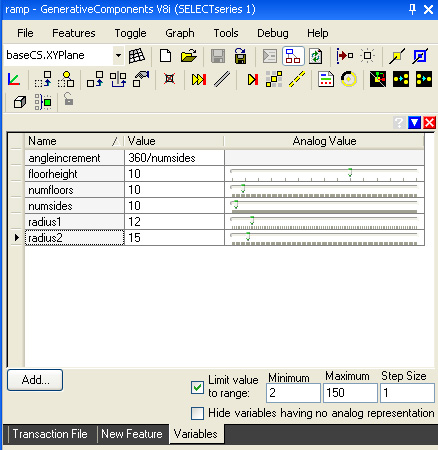The height and width of the screenshot is (450, 438).
Task: Enable Hide variables having no analog representation
Action: click(197, 413)
